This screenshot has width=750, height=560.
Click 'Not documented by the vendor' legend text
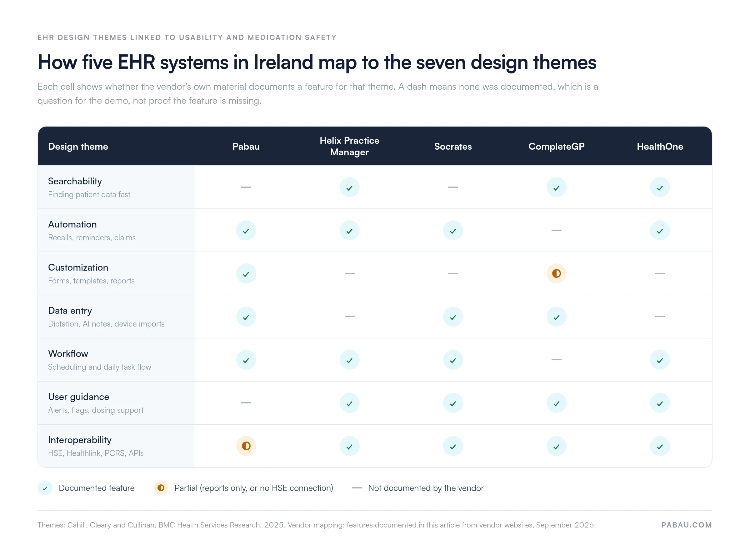coord(426,488)
